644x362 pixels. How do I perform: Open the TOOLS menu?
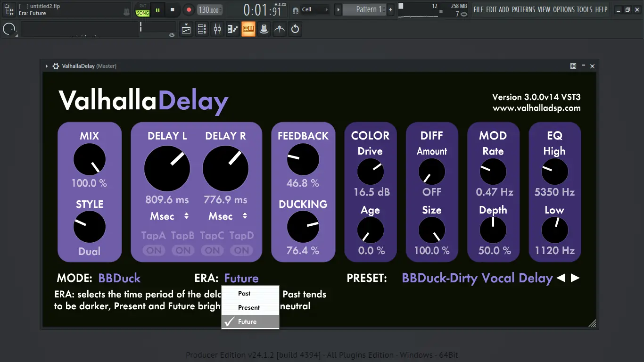585,9
